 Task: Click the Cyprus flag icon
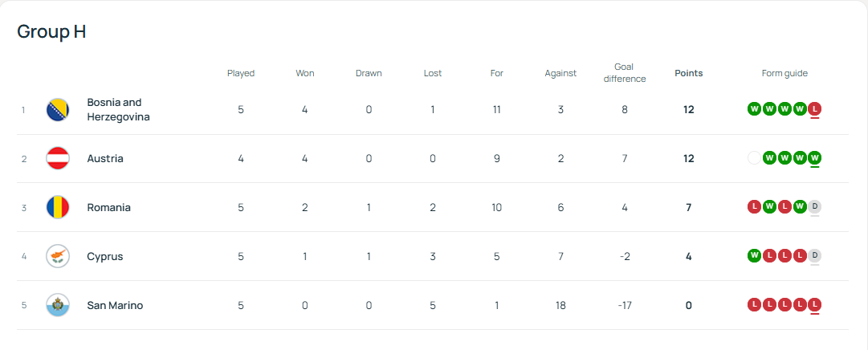(58, 257)
